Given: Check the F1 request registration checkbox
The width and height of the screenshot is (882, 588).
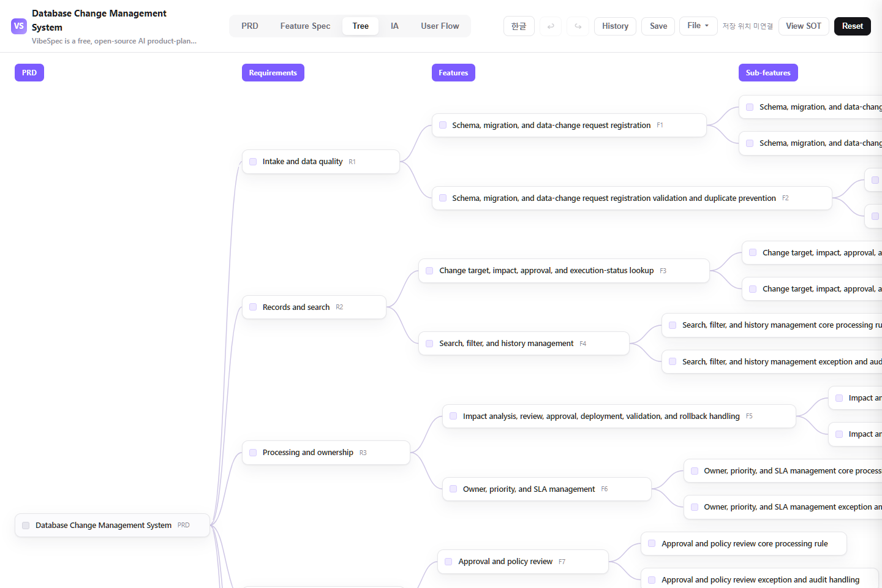Looking at the screenshot, I should [443, 125].
